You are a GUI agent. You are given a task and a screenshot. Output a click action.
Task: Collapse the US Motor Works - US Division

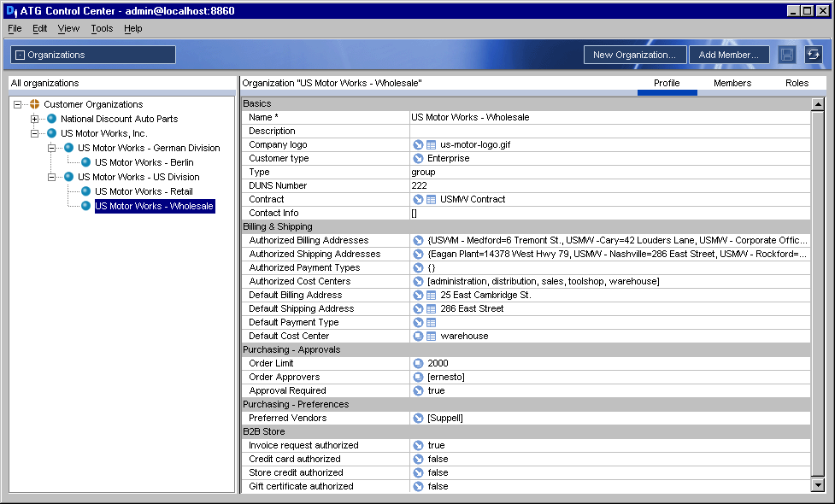coord(51,177)
